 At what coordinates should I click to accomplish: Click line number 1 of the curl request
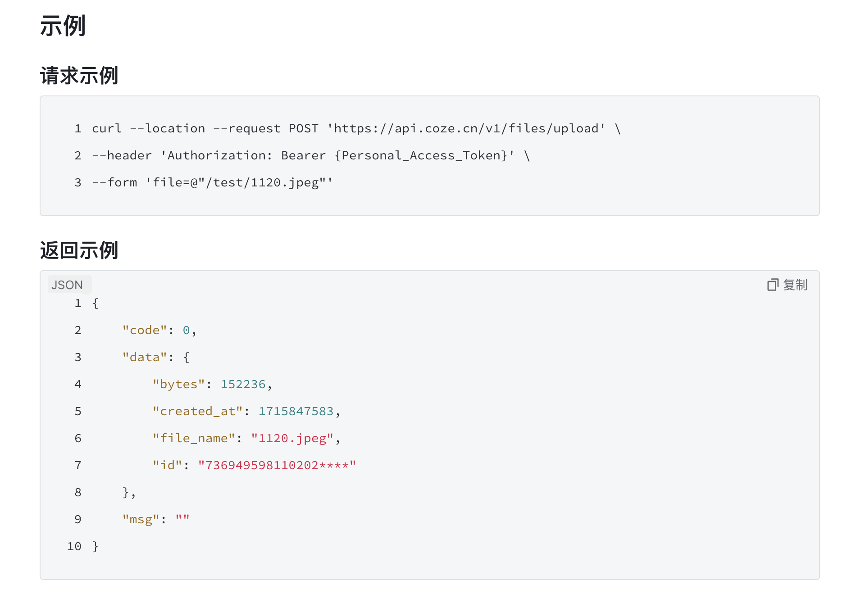coord(78,129)
